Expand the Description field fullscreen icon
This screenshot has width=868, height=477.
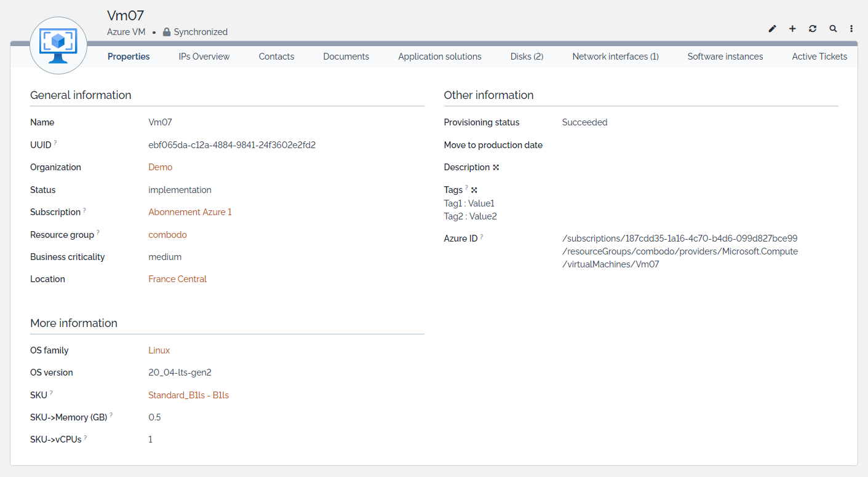click(496, 167)
